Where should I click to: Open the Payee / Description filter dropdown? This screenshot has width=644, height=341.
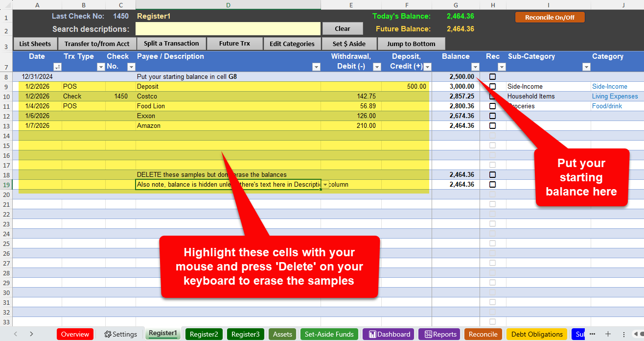pyautogui.click(x=315, y=67)
